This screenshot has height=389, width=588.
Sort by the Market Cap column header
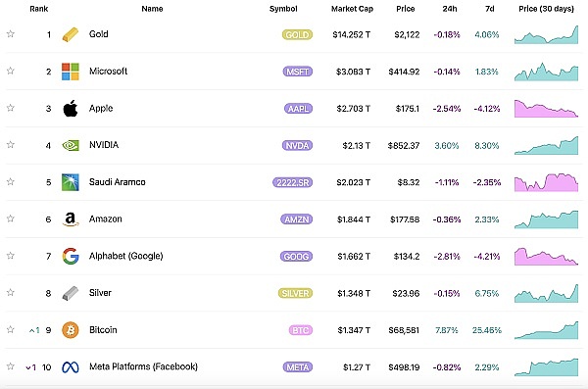tap(352, 9)
